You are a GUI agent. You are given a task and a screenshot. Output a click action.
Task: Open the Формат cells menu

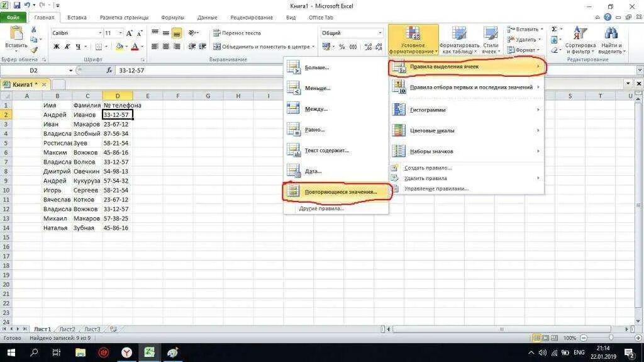[524, 50]
